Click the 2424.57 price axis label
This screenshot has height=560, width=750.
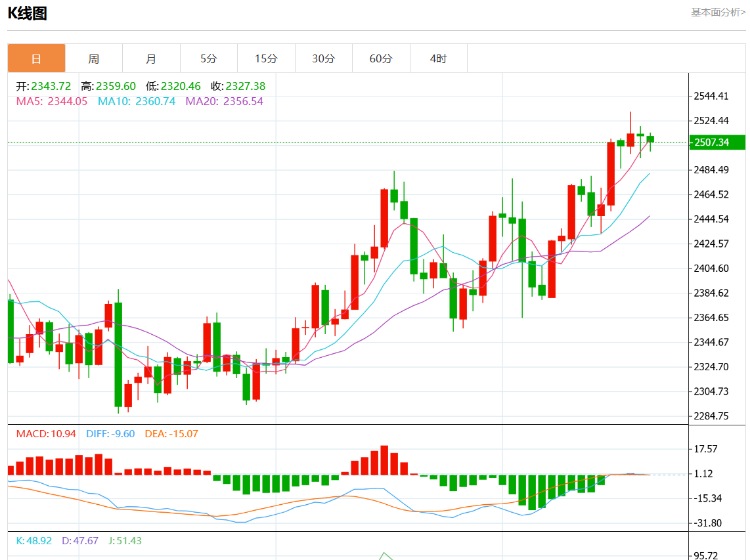pos(711,244)
